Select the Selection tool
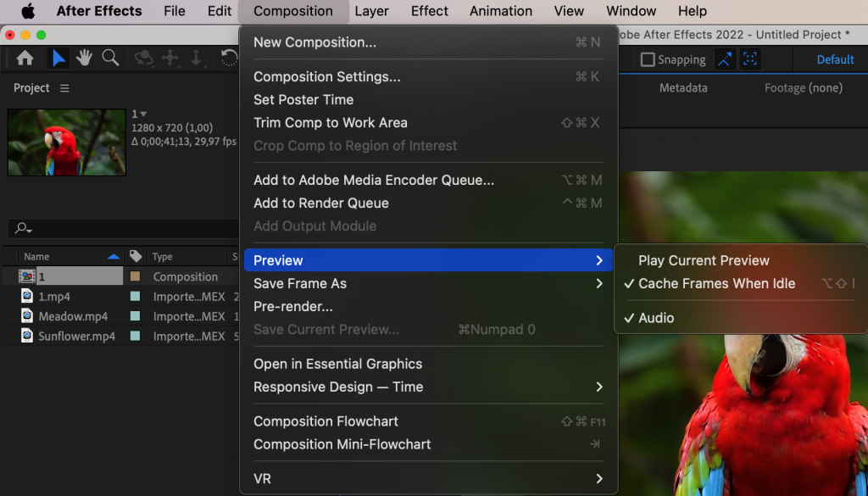Screen dimensions: 868x496 tap(58, 58)
